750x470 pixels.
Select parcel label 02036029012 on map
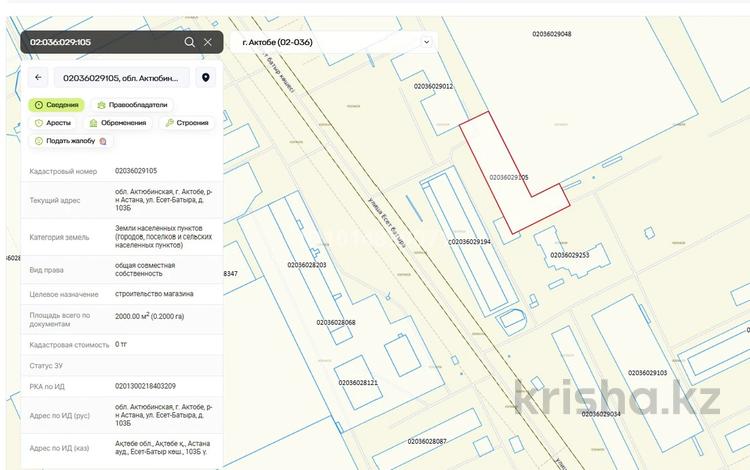point(433,86)
